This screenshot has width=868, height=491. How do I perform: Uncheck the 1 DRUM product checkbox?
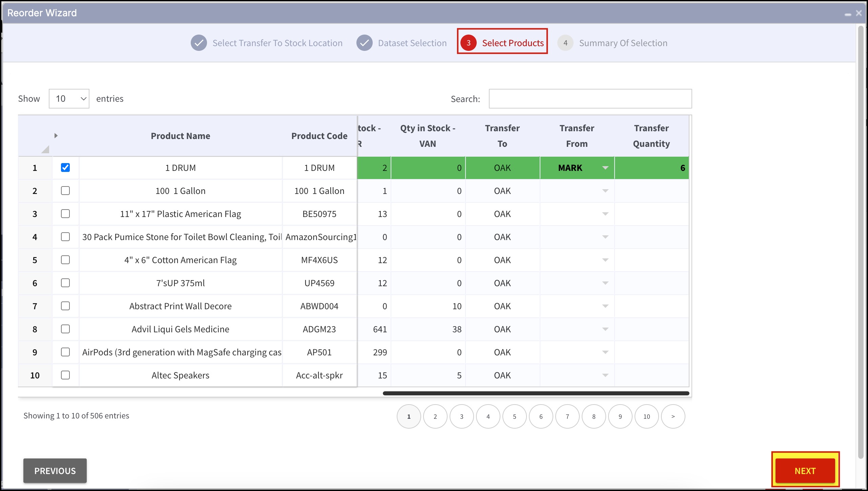pos(65,168)
